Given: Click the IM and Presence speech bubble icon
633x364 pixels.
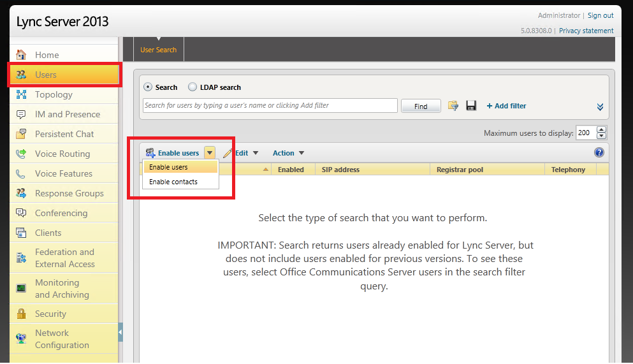Looking at the screenshot, I should pyautogui.click(x=21, y=114).
